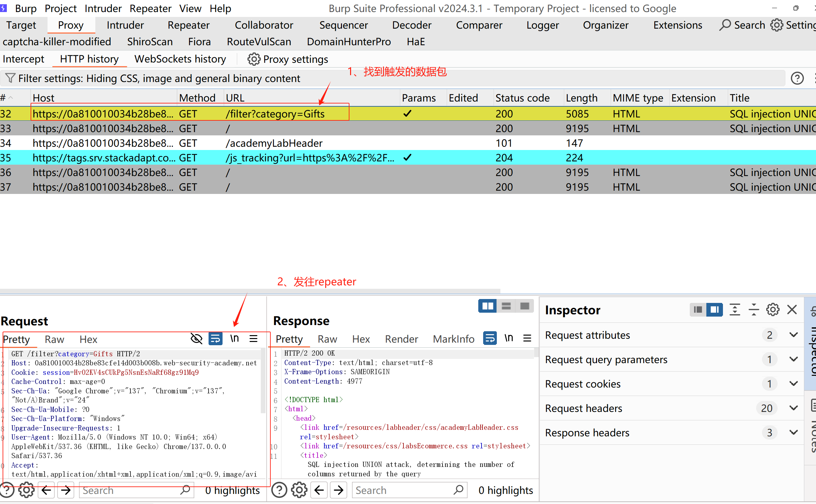The width and height of the screenshot is (816, 504).
Task: Toggle line wrap in the Request pane
Action: 215,339
